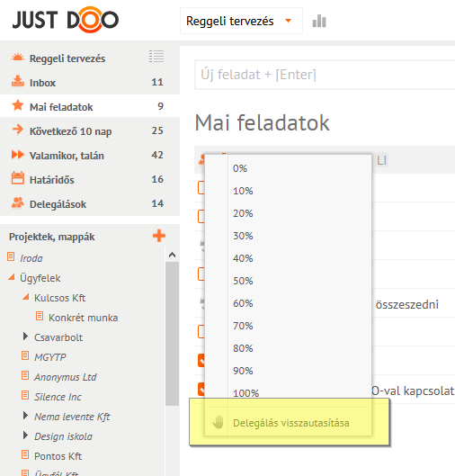Click the Projektek, mappák heading
Screen dimensions: 455x476
click(51, 237)
